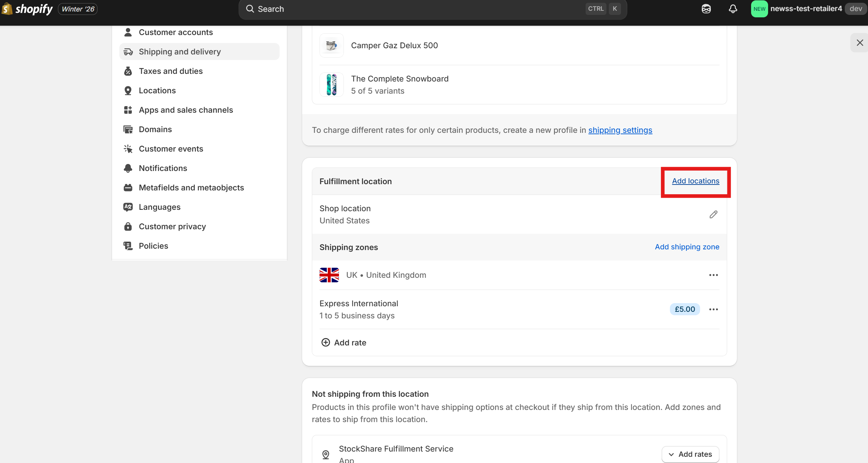Click the Add rate button
Screen dimensions: 868x463
coord(344,343)
